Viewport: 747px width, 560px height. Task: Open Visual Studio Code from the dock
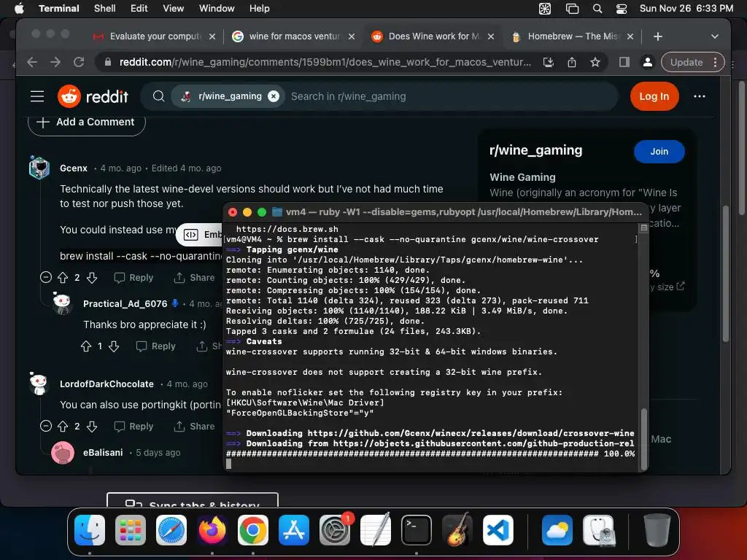[498, 530]
